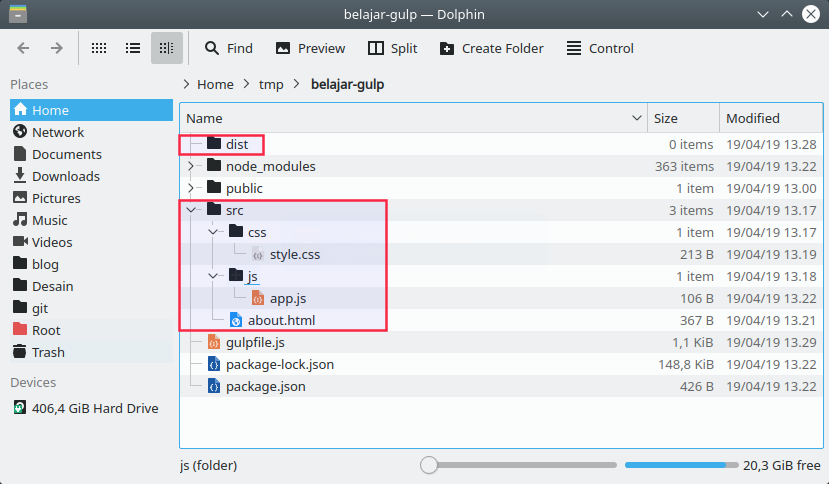
Task: Open Downloads in Places panel
Action: (65, 176)
